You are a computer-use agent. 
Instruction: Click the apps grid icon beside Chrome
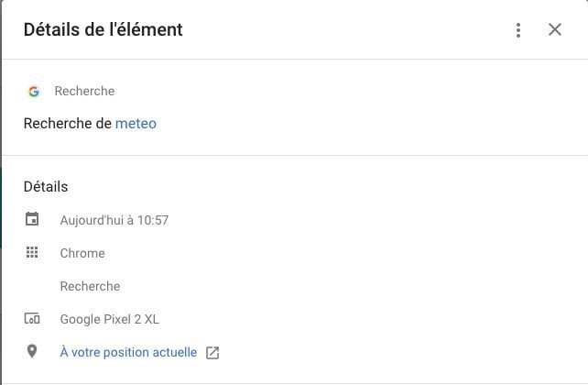[x=32, y=252]
